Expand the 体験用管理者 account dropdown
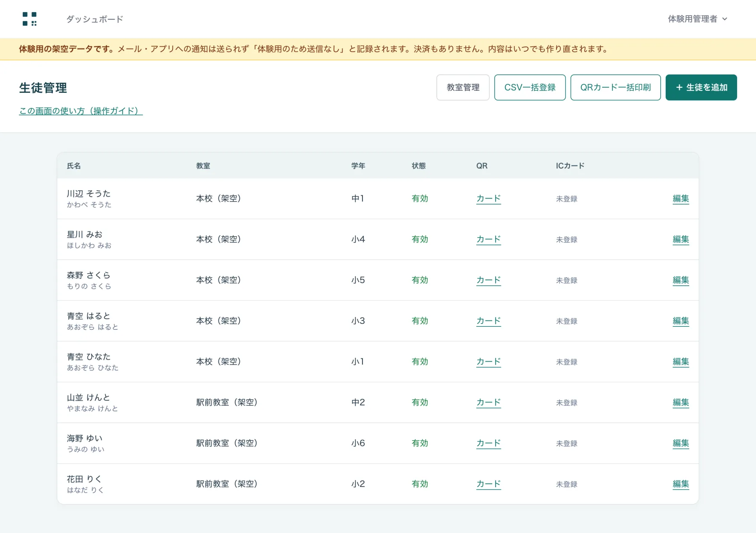Image resolution: width=756 pixels, height=533 pixels. click(697, 19)
